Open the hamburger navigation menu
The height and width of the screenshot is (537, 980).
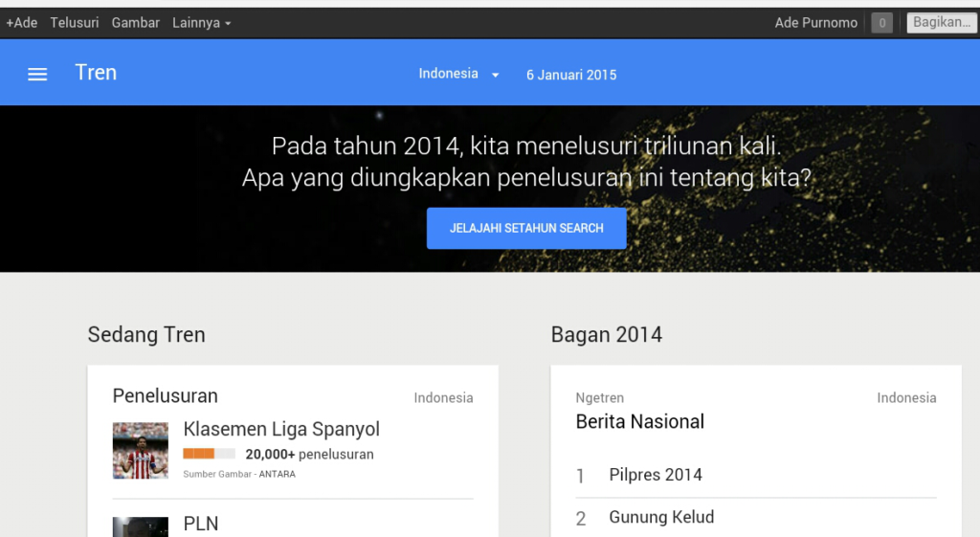pos(37,75)
